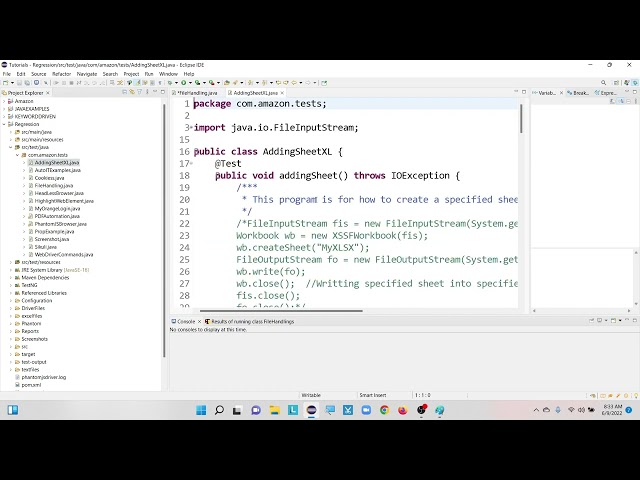The width and height of the screenshot is (640, 480).
Task: Open Chrome from the Windows taskbar
Action: (384, 410)
